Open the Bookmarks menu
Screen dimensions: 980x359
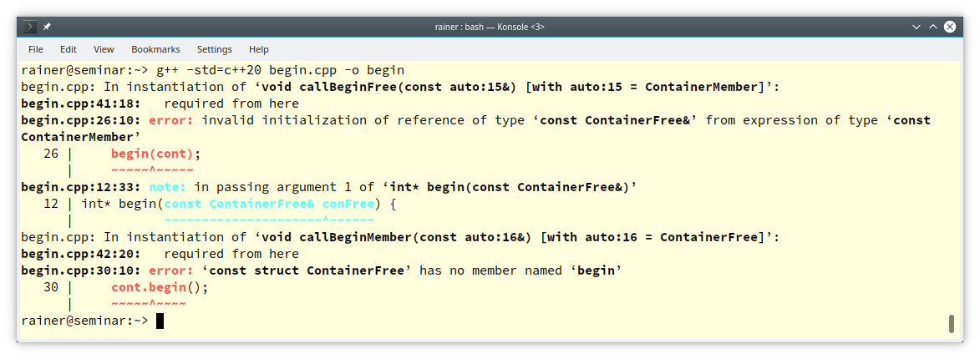pyautogui.click(x=155, y=49)
